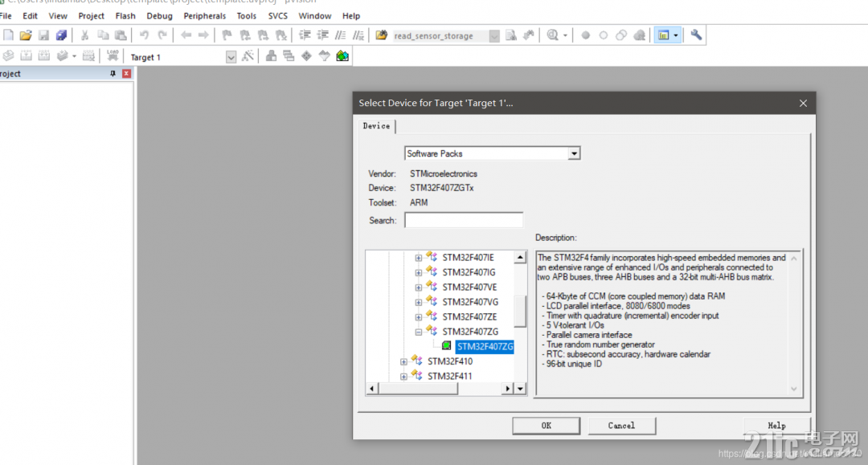Image resolution: width=868 pixels, height=465 pixels.
Task: Pin the Project panel
Action: (x=113, y=74)
